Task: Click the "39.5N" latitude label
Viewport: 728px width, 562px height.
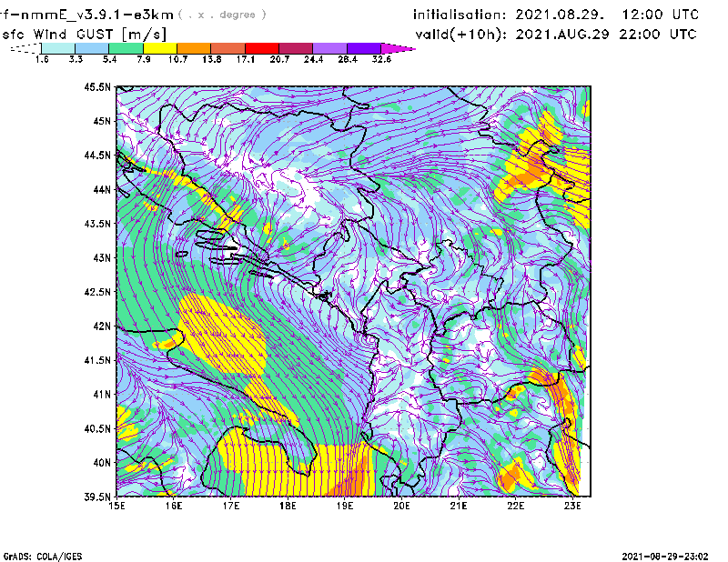Action: [98, 497]
